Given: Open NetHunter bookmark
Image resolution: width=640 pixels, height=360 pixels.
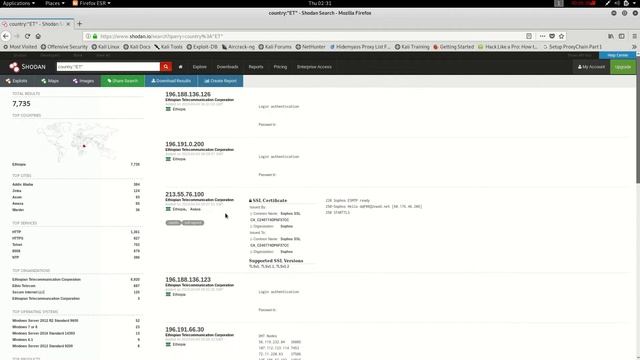Looking at the screenshot, I should click(x=311, y=47).
